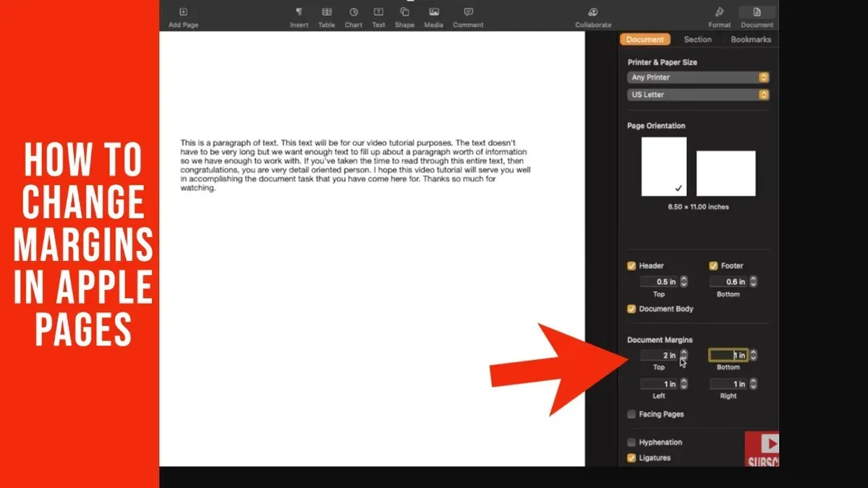
Task: Click the Right document margin field
Action: point(729,384)
